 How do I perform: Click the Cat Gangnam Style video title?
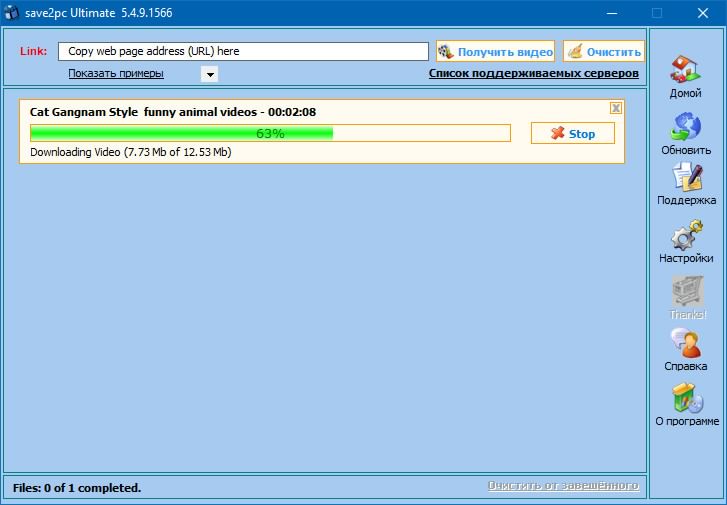pos(173,112)
